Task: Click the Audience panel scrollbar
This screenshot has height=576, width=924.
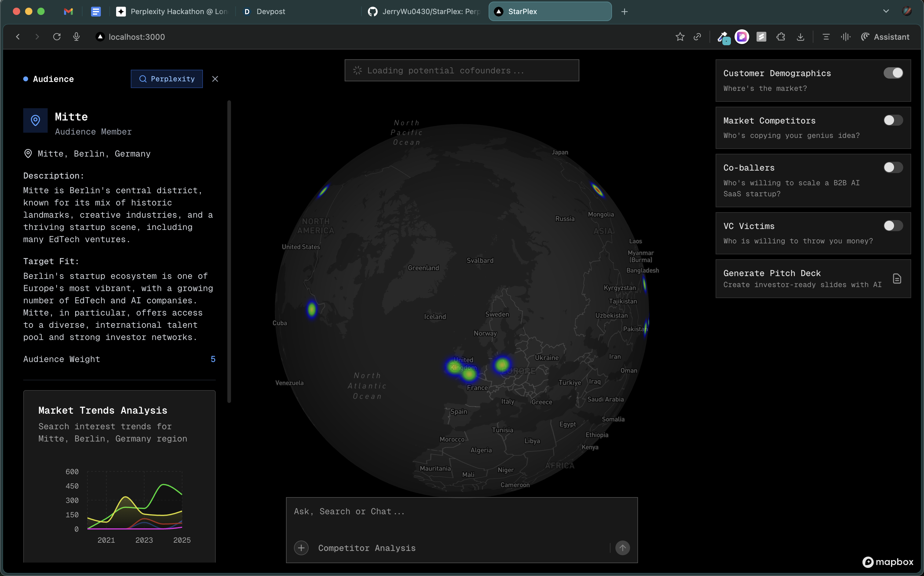Action: point(229,251)
